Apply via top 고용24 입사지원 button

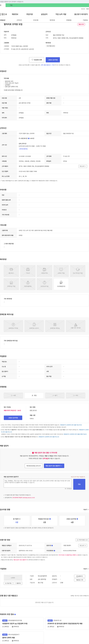(53, 60)
